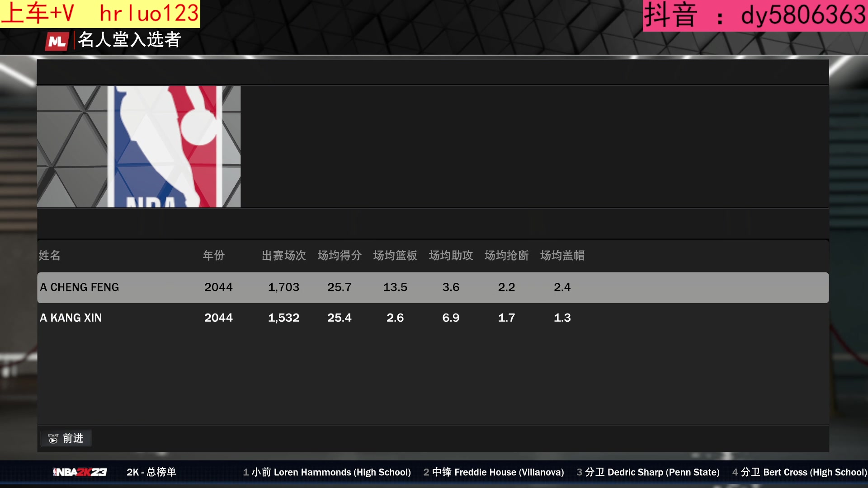868x488 pixels.
Task: Click steals average 2.2
Action: pyautogui.click(x=507, y=287)
